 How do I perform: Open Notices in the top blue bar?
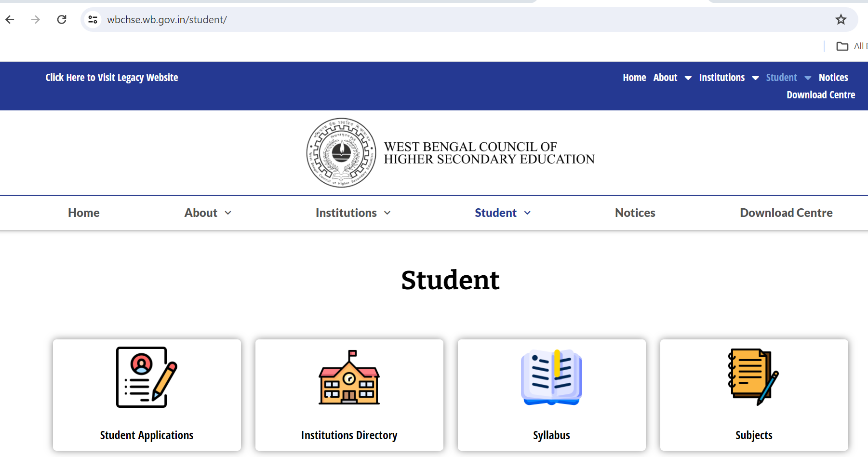[833, 78]
